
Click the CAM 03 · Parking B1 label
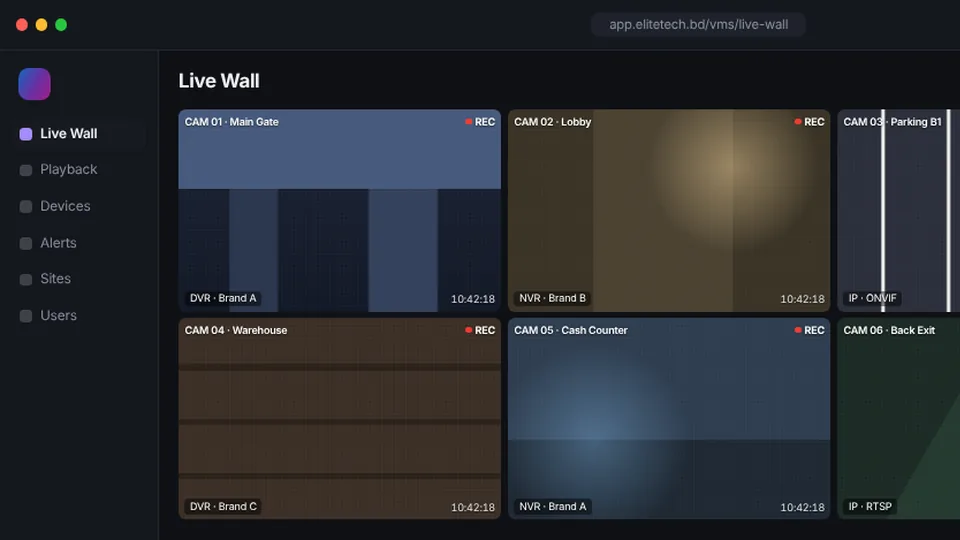click(892, 122)
